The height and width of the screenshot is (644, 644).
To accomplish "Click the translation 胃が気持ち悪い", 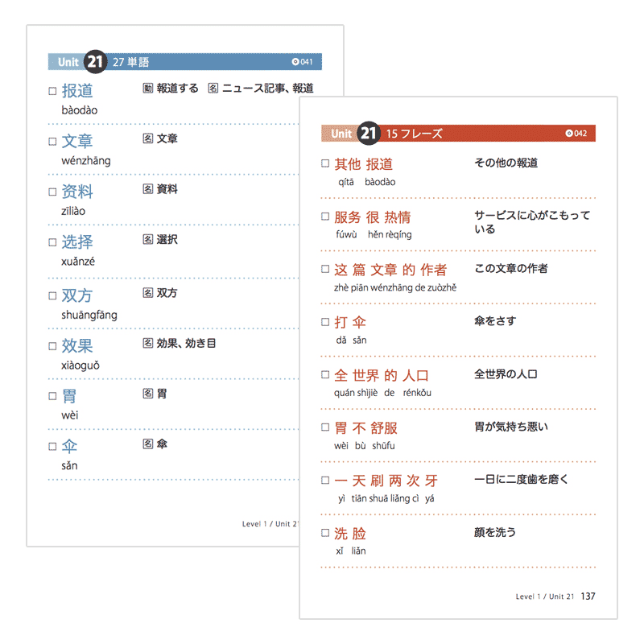I will click(x=511, y=427).
